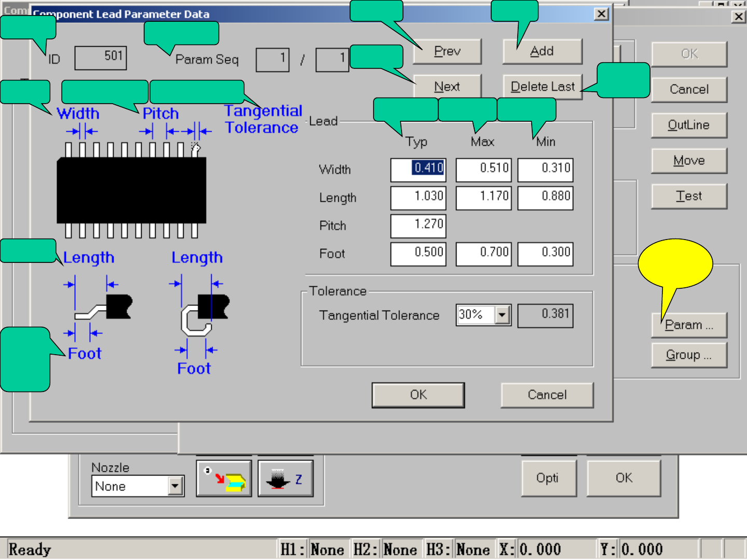Click the OutLine button in the background window
Image resolution: width=747 pixels, height=560 pixels.
tap(689, 125)
